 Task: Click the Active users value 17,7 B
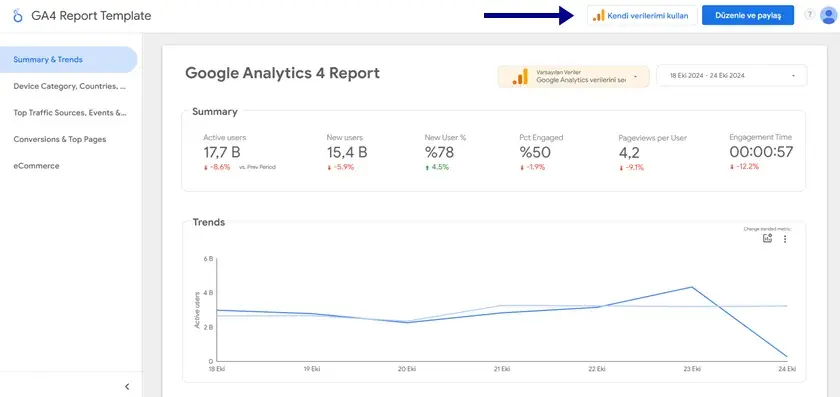pyautogui.click(x=222, y=152)
